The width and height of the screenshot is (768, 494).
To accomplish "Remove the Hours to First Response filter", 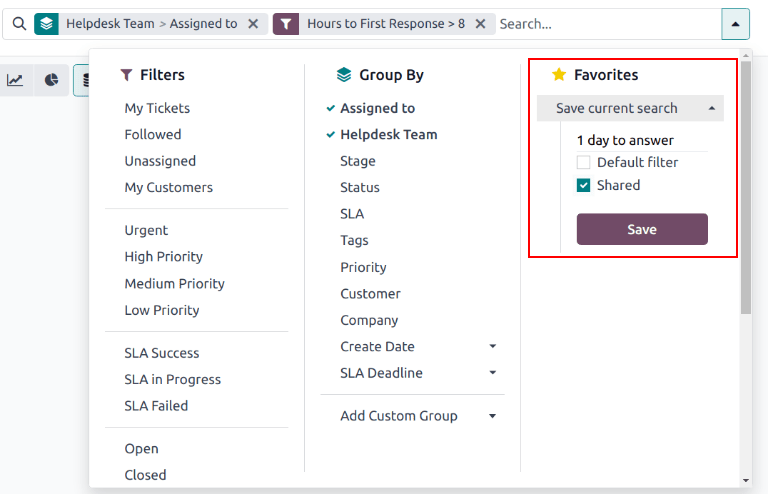I will click(481, 24).
